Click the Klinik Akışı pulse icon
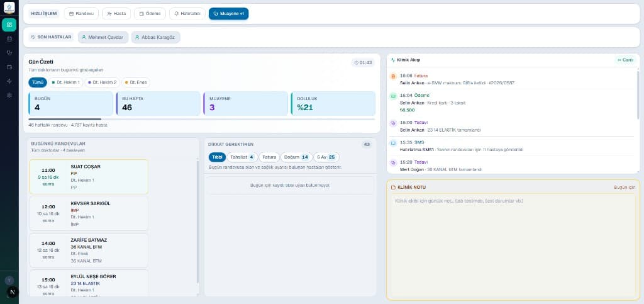 coord(393,60)
